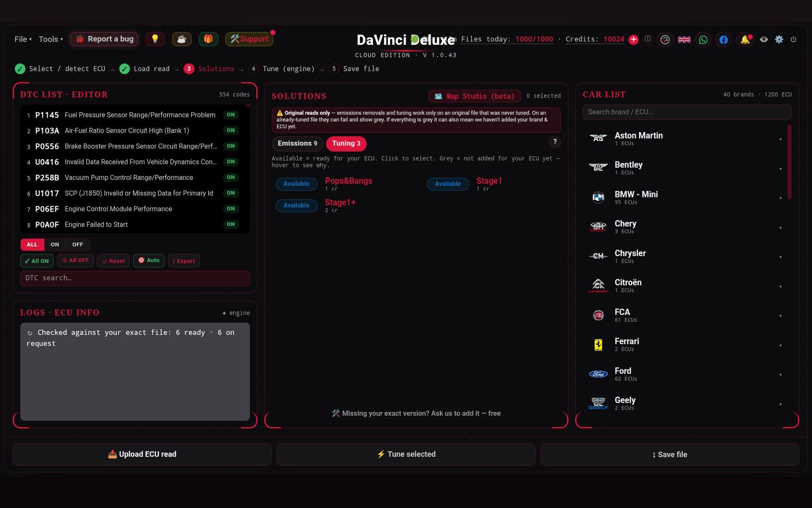Click the lightbulb tips icon
Viewport: 812px width, 508px height.
coord(155,39)
